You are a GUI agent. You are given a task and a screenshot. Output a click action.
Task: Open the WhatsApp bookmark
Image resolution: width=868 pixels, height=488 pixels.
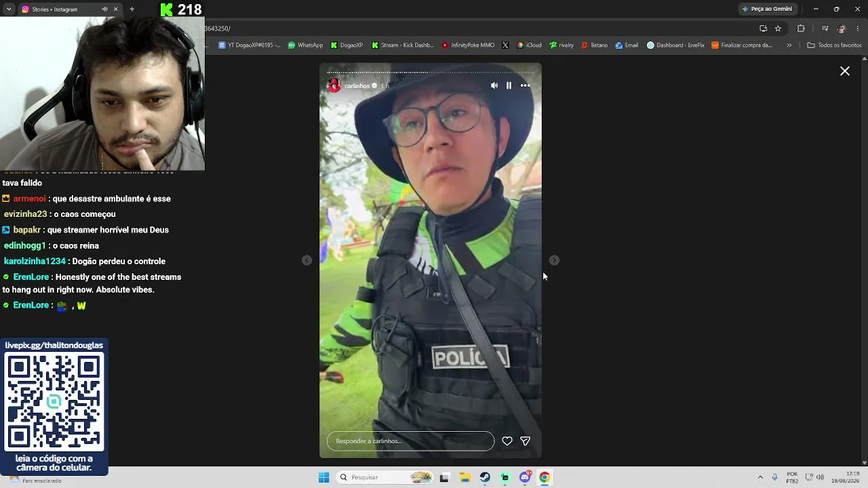click(x=305, y=45)
